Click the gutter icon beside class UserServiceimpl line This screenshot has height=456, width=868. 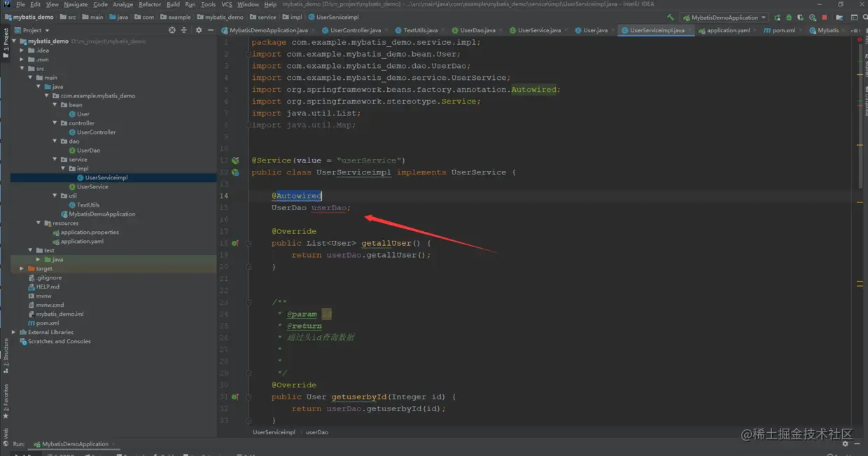(x=235, y=172)
